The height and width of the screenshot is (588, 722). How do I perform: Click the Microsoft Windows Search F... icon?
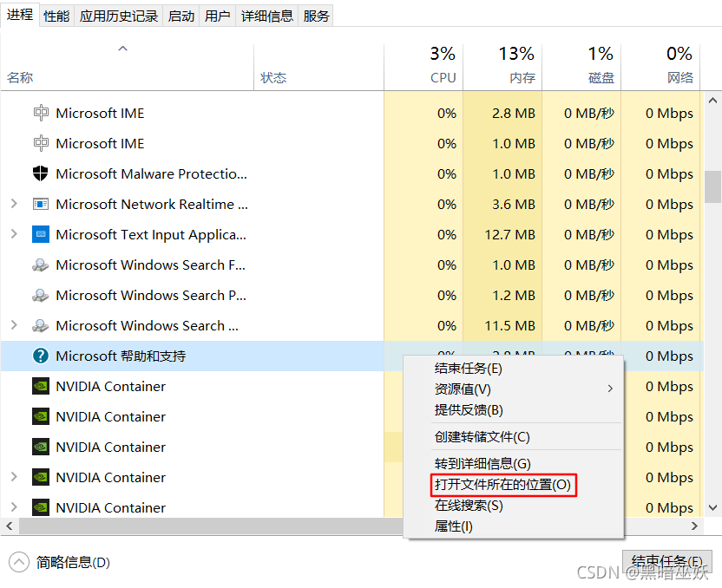[x=41, y=265]
